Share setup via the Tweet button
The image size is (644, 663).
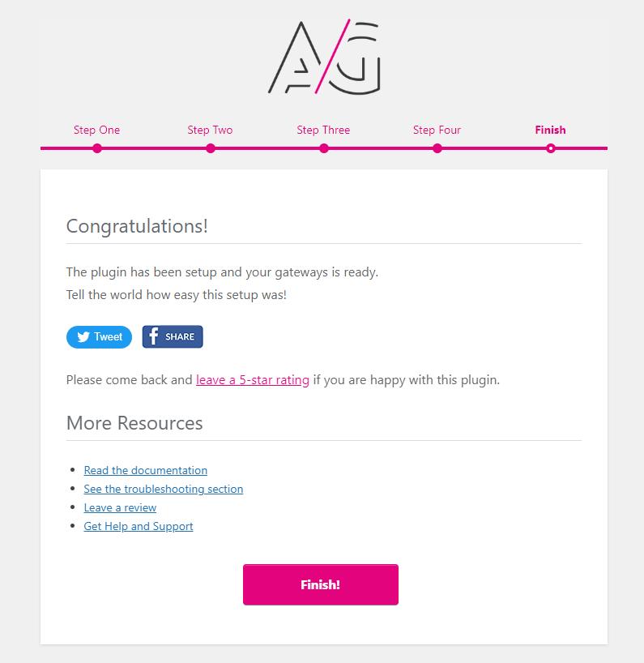pyautogui.click(x=99, y=337)
